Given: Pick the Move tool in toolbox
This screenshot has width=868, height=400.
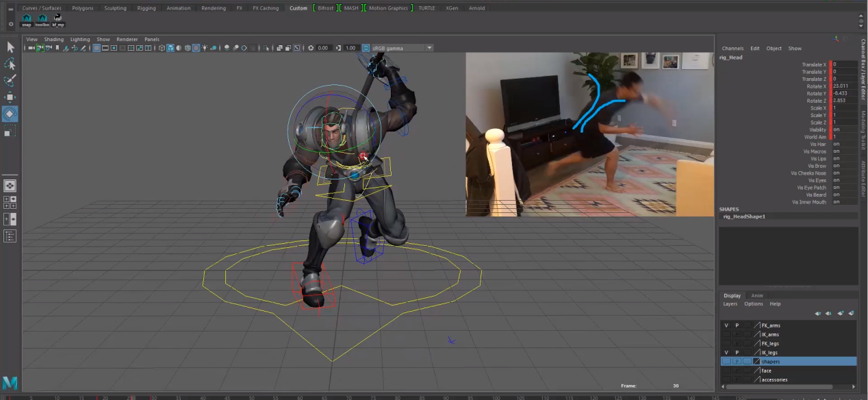Looking at the screenshot, I should point(10,97).
